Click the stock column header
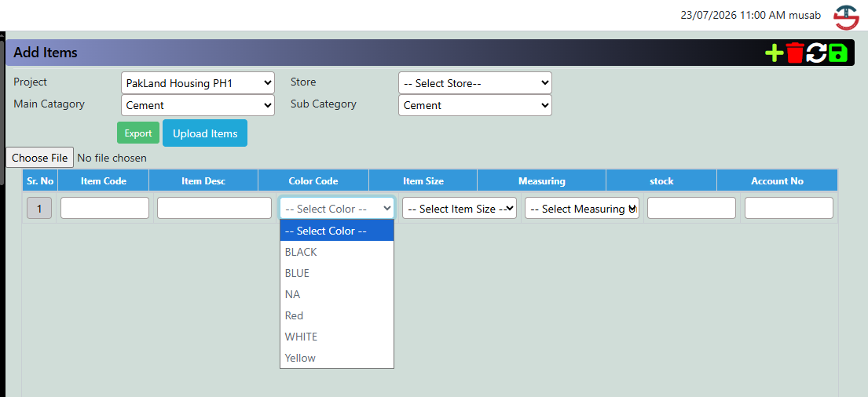The width and height of the screenshot is (868, 397). tap(661, 180)
